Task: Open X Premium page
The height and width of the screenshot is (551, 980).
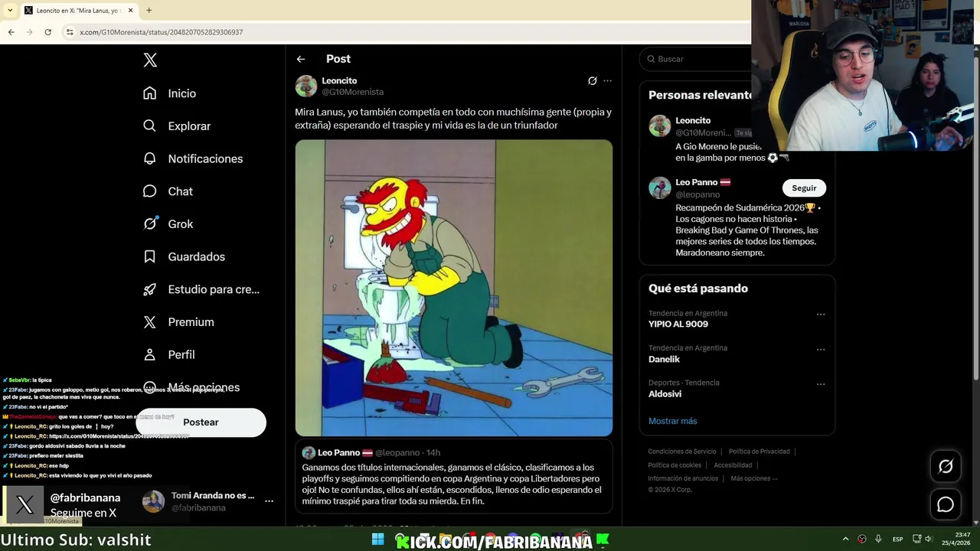Action: point(179,322)
